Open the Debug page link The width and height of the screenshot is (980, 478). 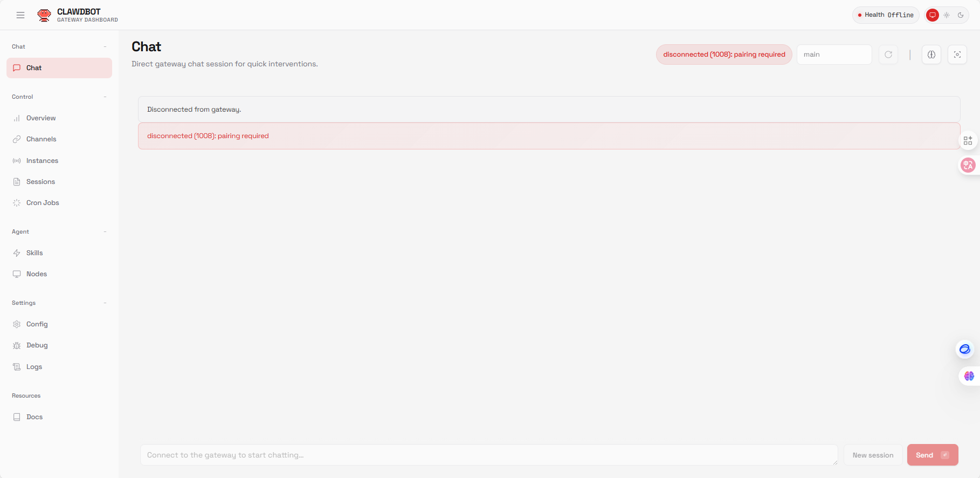[59, 345]
